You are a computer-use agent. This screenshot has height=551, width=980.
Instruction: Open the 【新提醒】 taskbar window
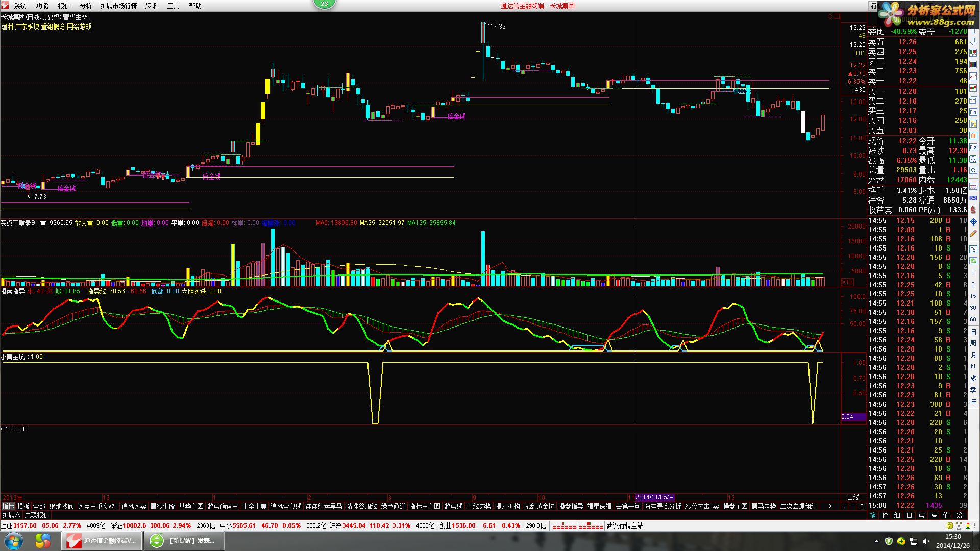184,541
